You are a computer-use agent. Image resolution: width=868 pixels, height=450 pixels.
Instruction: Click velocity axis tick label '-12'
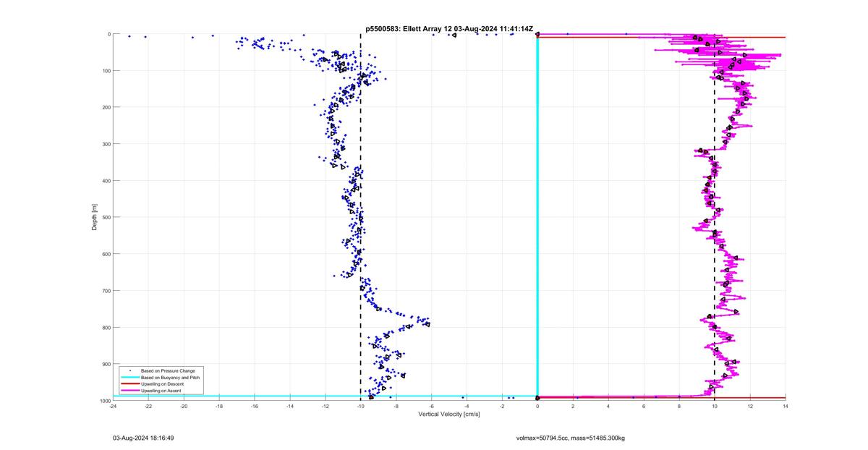tap(325, 407)
